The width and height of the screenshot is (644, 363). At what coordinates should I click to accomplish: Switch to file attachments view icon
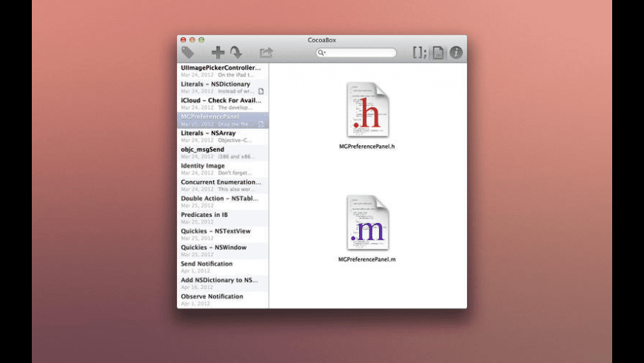click(437, 52)
